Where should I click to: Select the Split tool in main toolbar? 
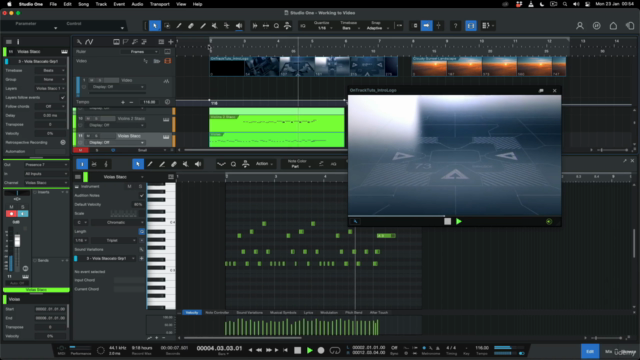tap(179, 26)
